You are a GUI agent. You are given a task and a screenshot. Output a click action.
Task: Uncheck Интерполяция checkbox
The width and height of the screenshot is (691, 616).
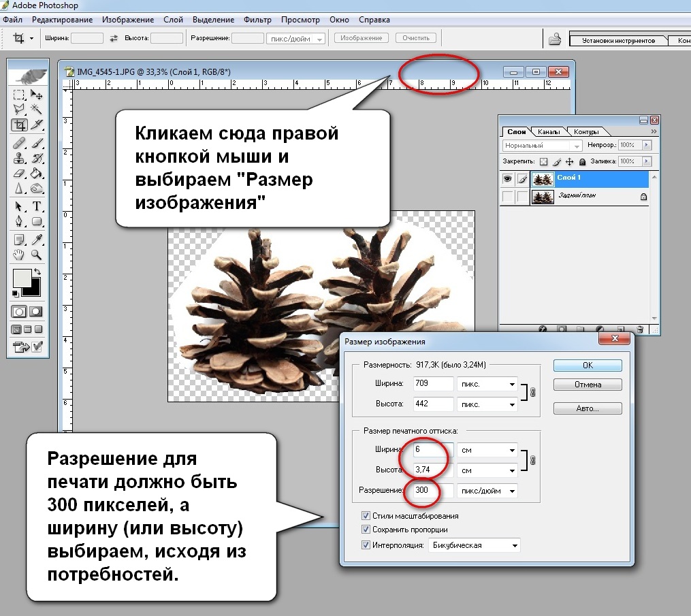[x=366, y=545]
